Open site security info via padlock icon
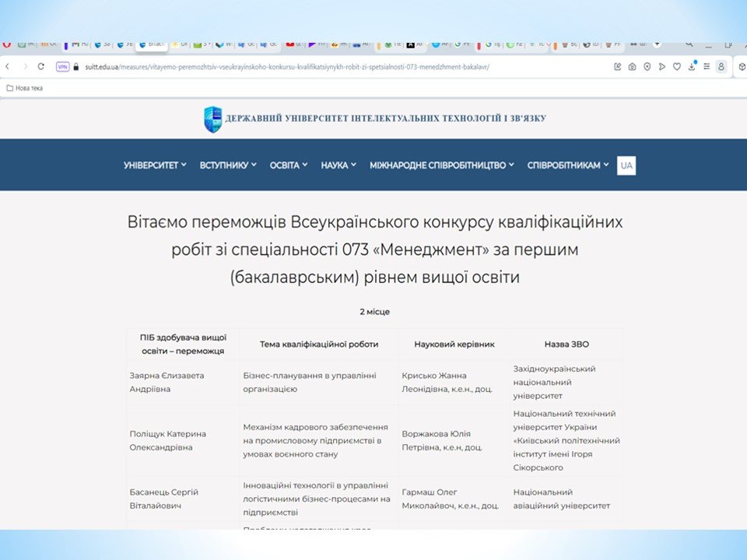747x560 pixels. (75, 67)
